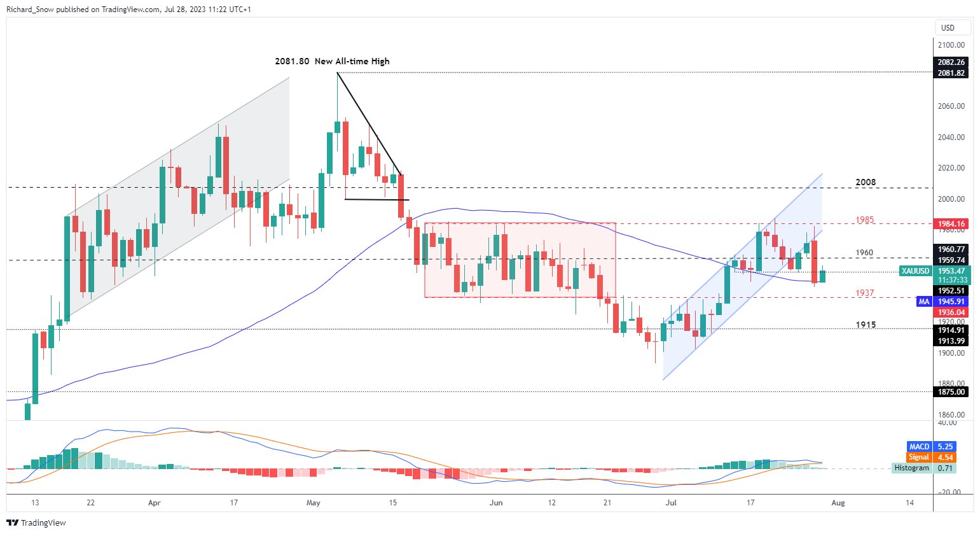980x534 pixels.
Task: Click the XAUUSD symbol price label
Action: [915, 271]
